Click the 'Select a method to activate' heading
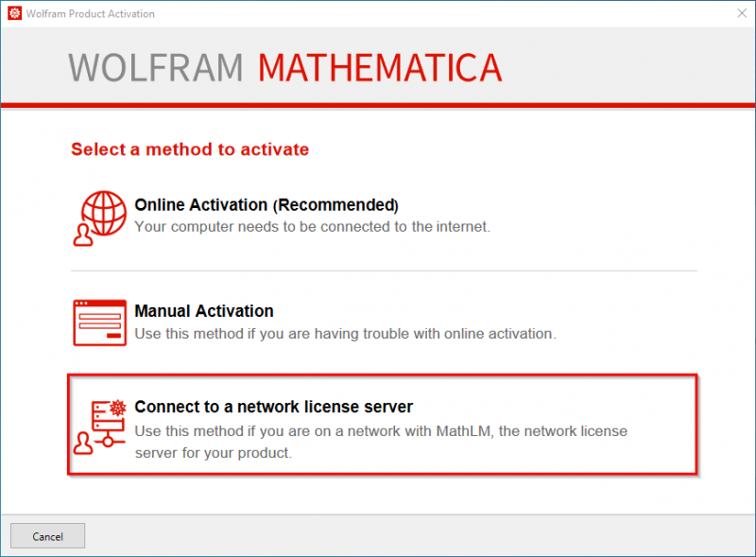 [x=190, y=149]
